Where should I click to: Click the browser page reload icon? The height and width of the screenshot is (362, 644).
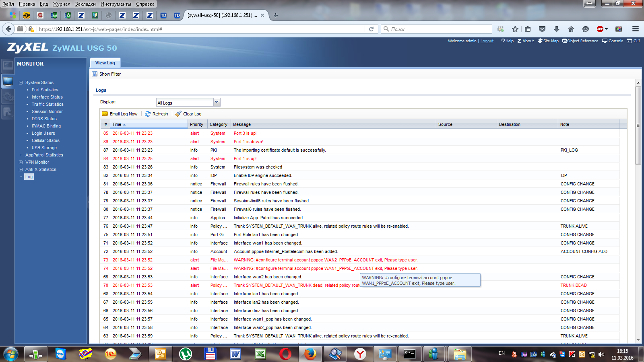click(x=371, y=29)
